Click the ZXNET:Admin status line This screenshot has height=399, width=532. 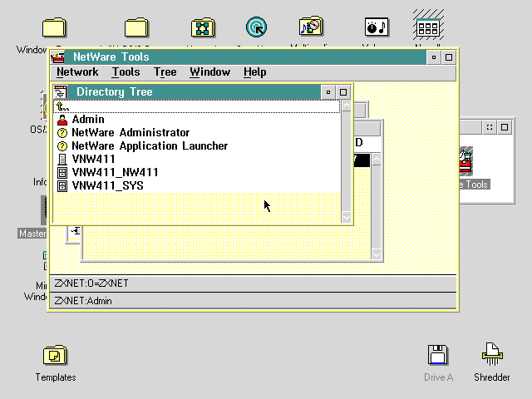pyautogui.click(x=253, y=301)
